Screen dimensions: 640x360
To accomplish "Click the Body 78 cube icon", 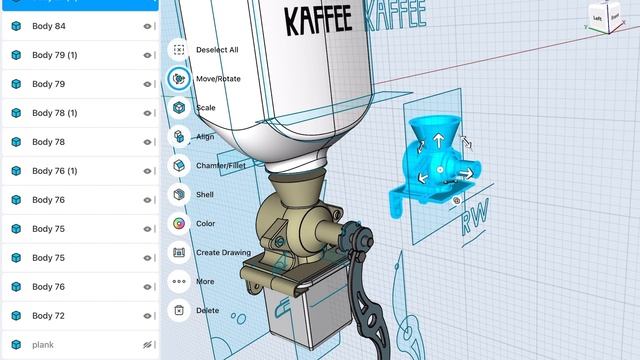I will tap(16, 142).
